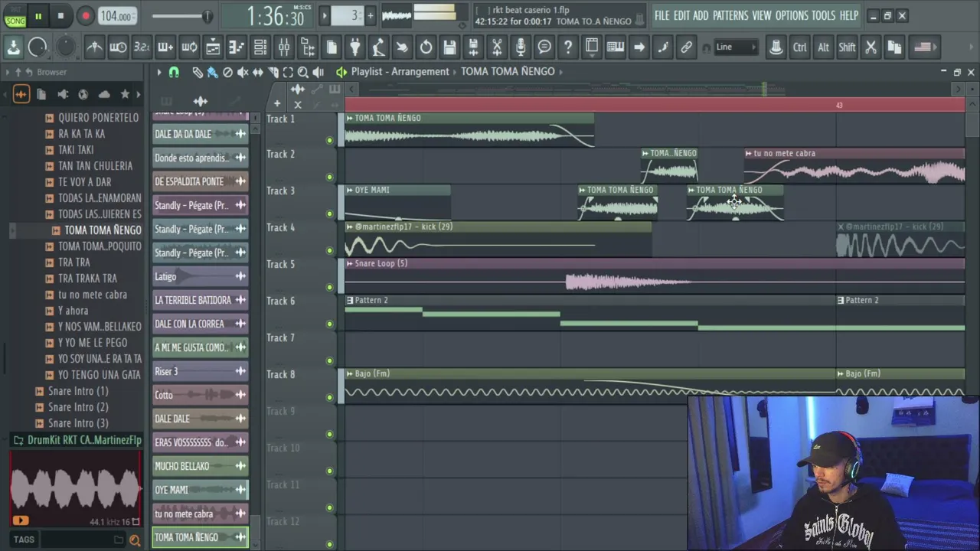Click the red Record button
The height and width of the screenshot is (551, 980).
tap(85, 16)
